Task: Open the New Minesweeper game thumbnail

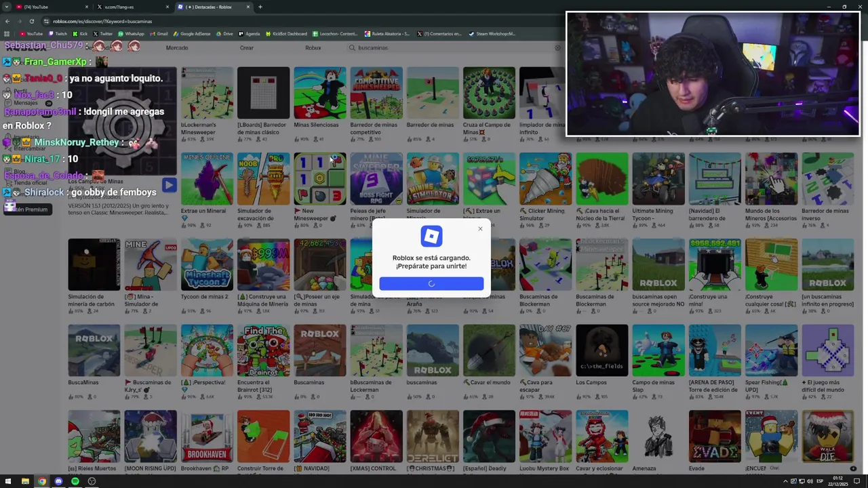Action: point(319,179)
